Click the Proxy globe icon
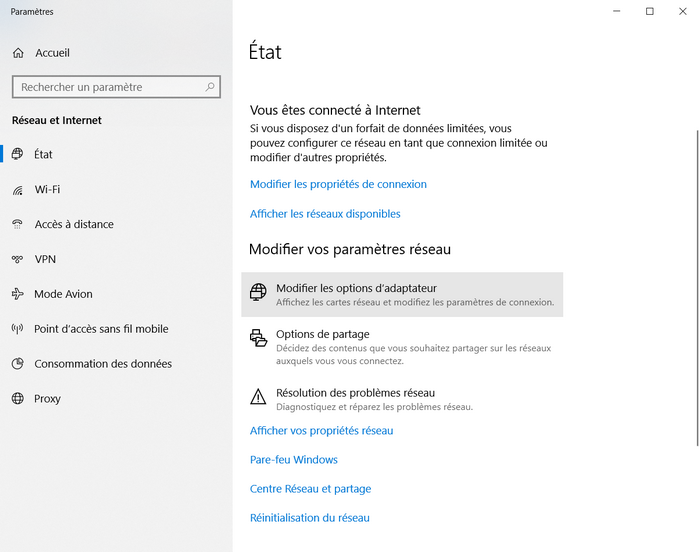This screenshot has height=552, width=700. click(17, 398)
